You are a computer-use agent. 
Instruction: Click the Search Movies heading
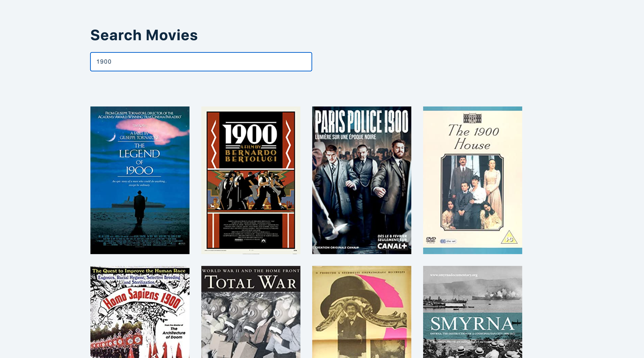pos(144,35)
